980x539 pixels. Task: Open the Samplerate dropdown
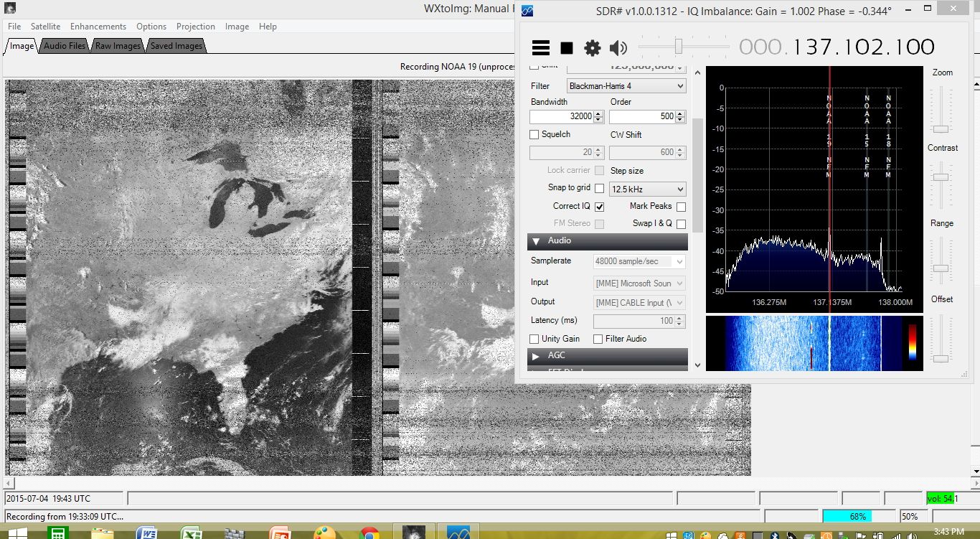pos(639,261)
